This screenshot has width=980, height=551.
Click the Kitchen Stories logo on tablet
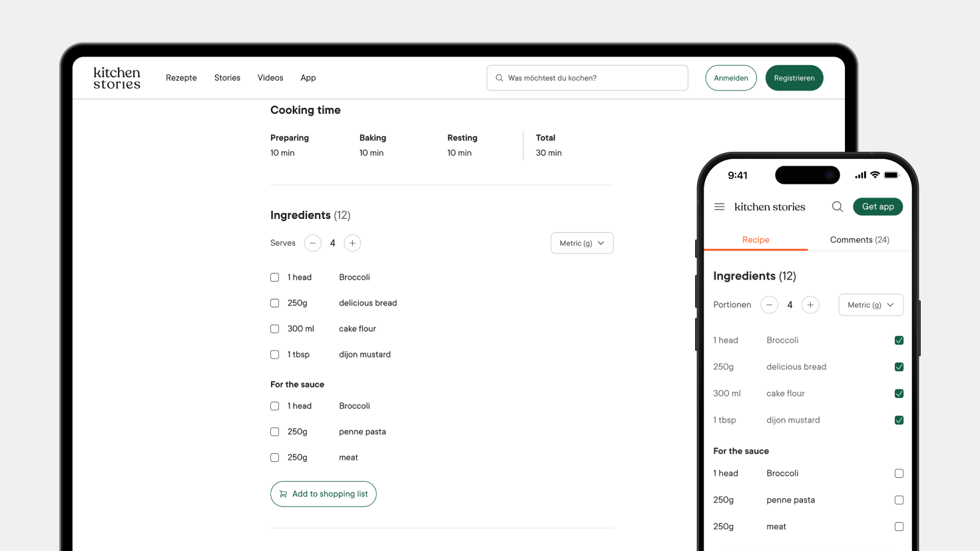[117, 78]
